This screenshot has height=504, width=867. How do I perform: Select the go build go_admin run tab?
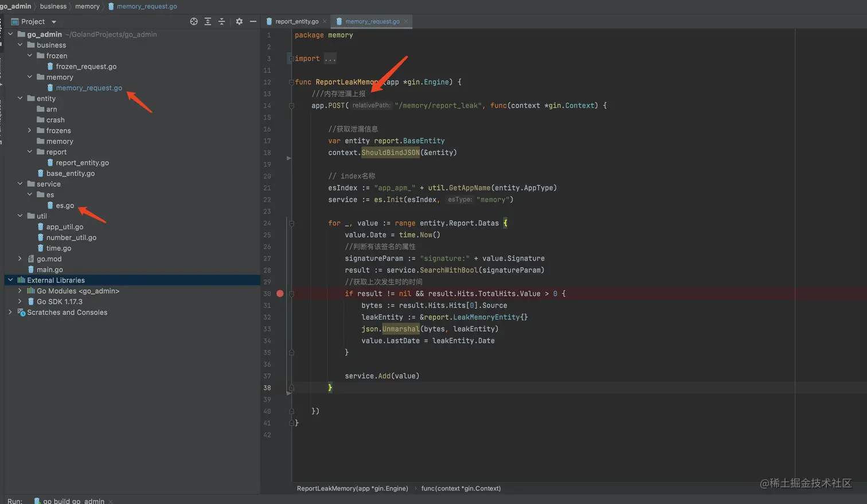[x=73, y=501]
